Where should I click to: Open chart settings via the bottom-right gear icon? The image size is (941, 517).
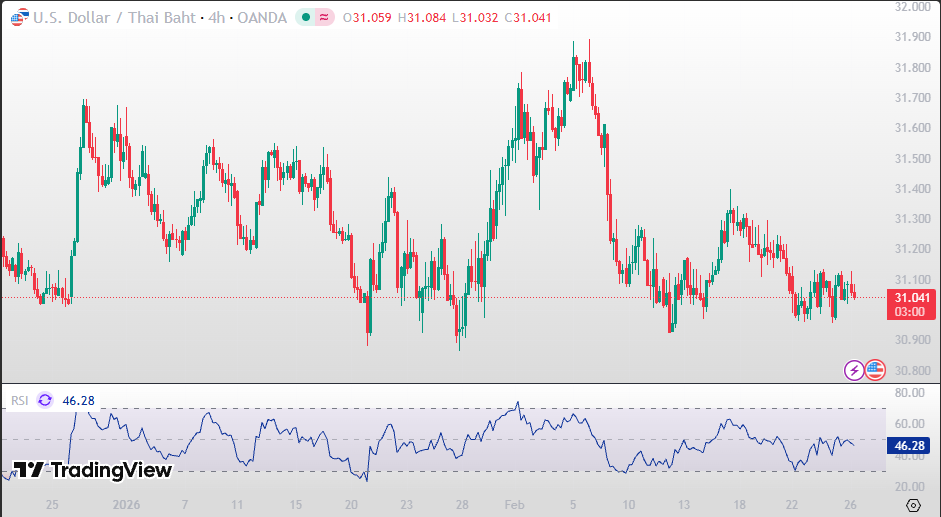pos(912,504)
